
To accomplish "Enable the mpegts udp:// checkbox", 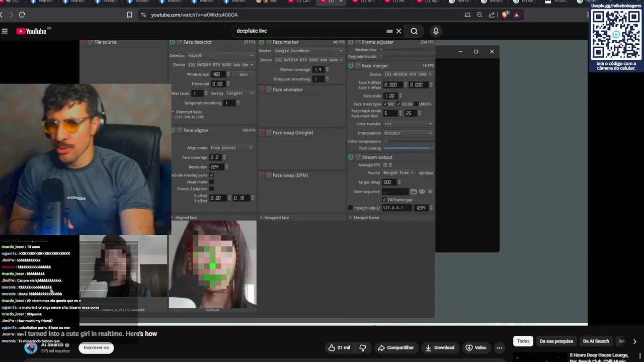I will point(350,208).
